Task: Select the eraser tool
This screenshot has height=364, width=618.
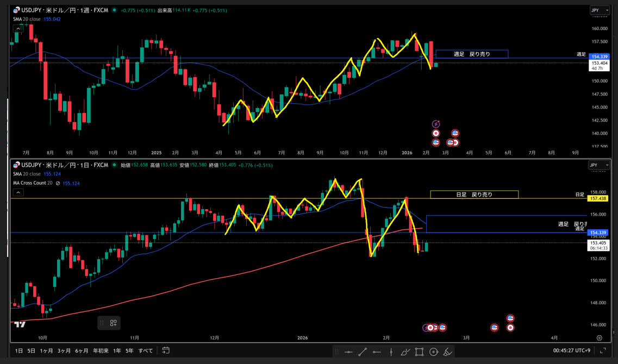Action: click(x=447, y=352)
